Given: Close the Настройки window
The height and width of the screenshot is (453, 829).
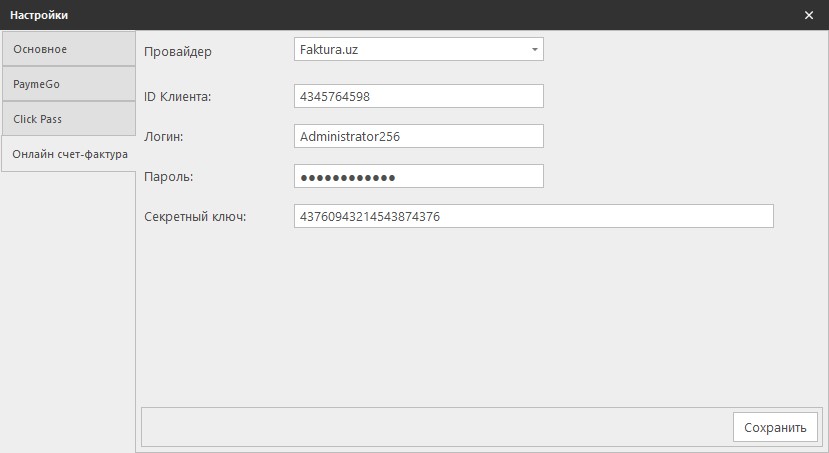Looking at the screenshot, I should coord(808,15).
